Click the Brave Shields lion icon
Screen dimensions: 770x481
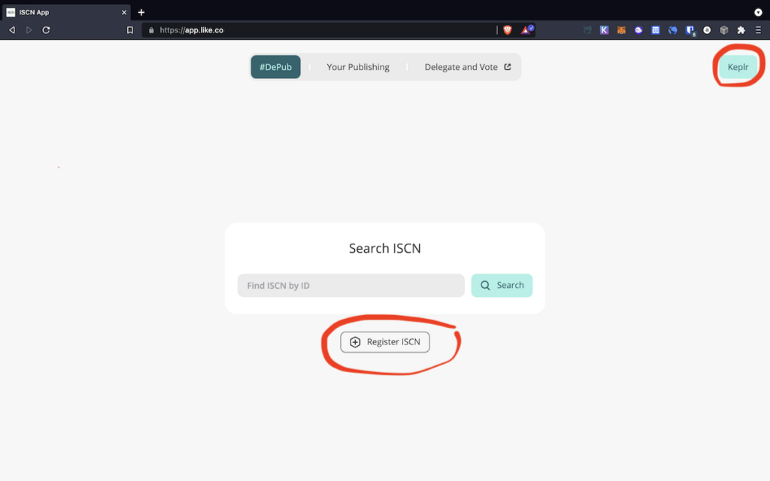[x=507, y=30]
